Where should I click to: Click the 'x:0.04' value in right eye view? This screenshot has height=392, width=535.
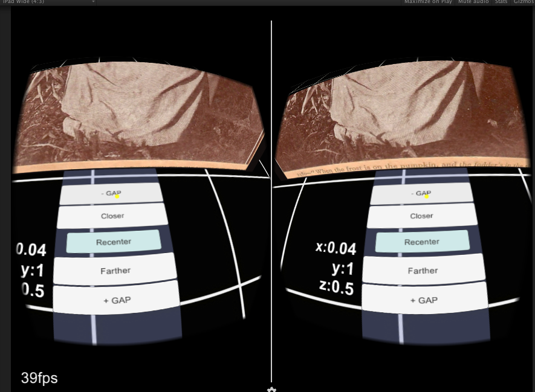click(x=336, y=247)
